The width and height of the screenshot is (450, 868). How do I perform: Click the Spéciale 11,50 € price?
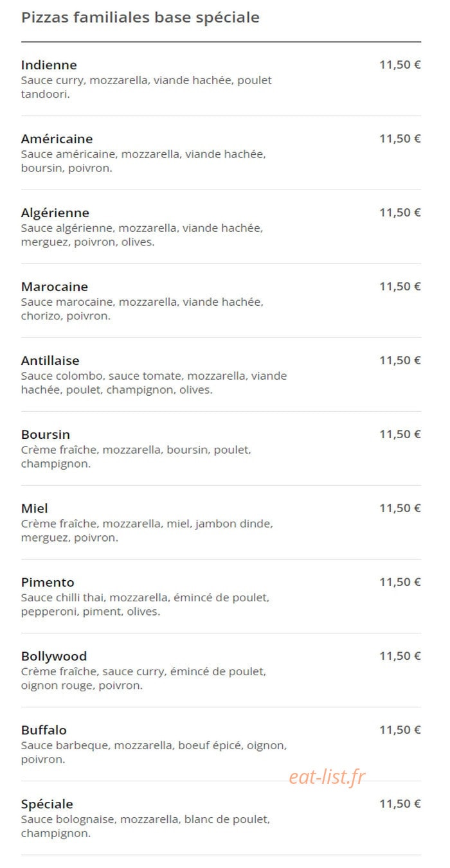pos(400,804)
